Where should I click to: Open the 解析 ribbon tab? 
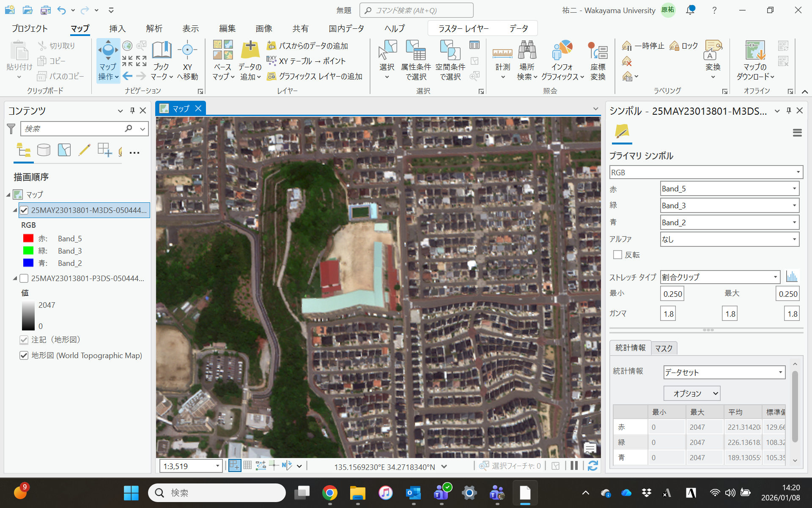coord(154,28)
